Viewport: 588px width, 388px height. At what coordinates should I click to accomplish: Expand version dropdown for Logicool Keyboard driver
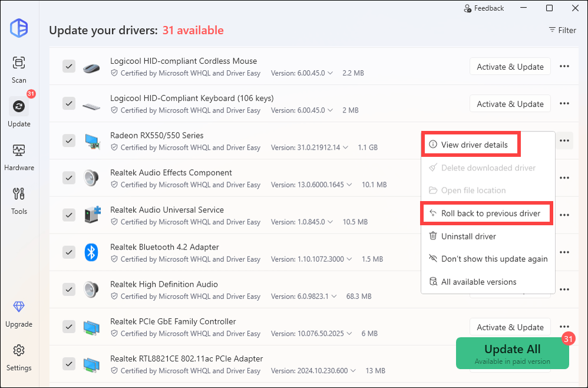coord(331,110)
